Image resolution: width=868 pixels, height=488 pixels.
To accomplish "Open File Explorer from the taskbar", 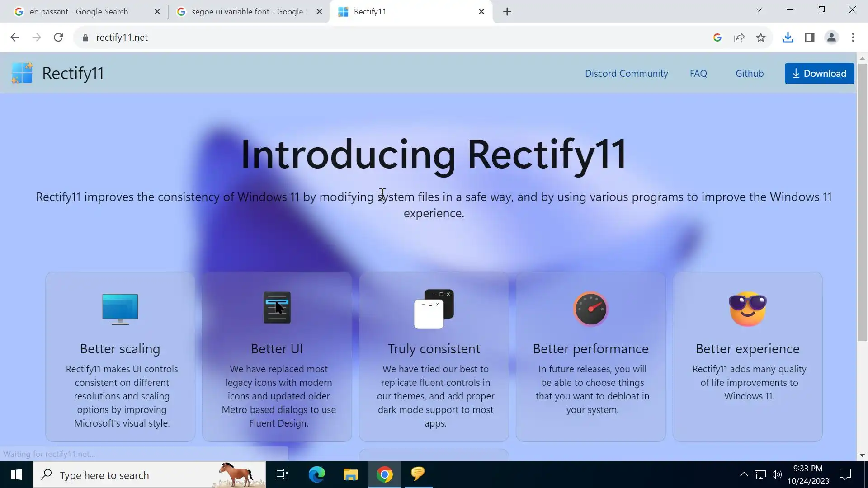I will [x=350, y=475].
